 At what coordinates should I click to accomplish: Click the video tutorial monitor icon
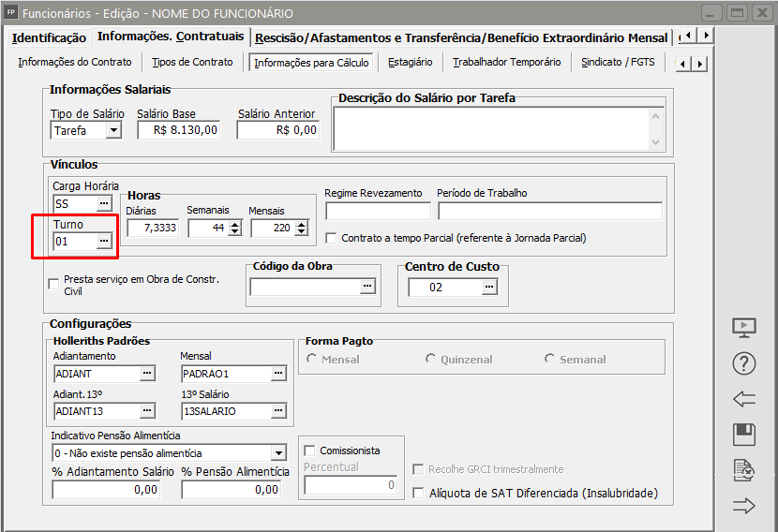[744, 328]
